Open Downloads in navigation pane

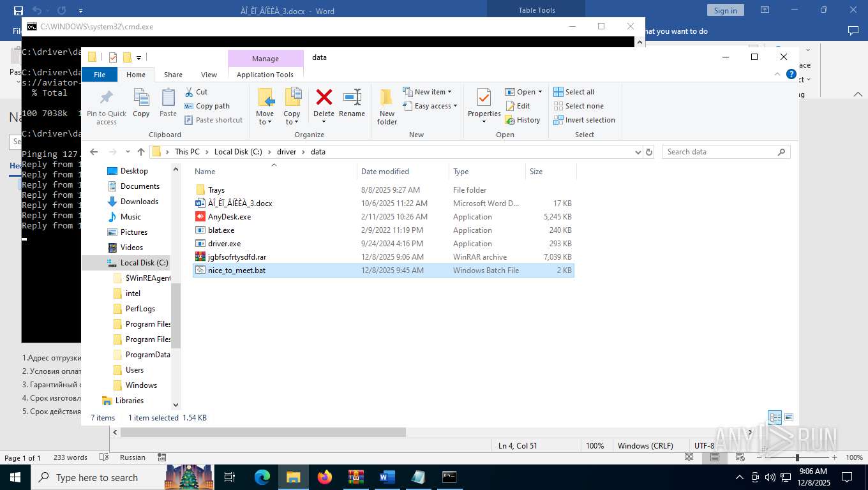pos(139,202)
